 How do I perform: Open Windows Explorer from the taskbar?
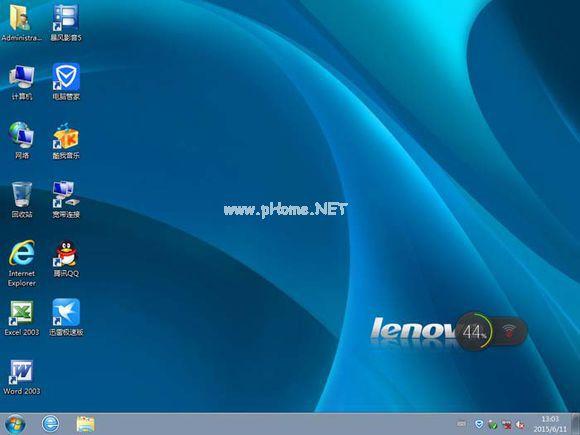pos(85,424)
